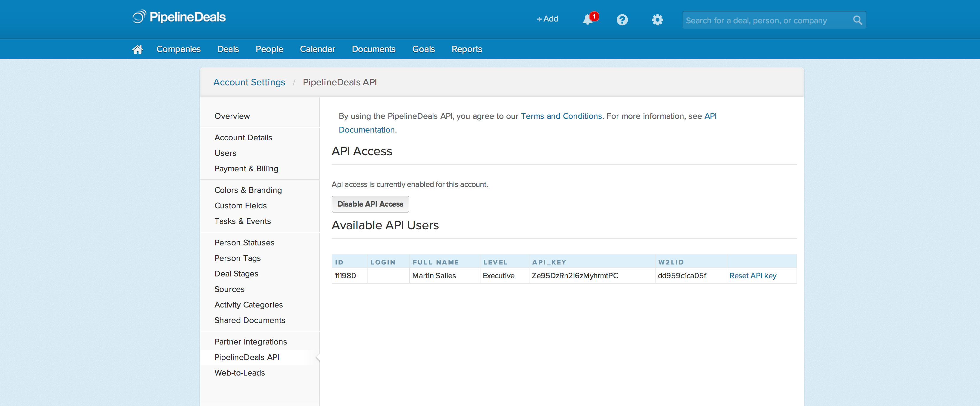Select Person Tags in the sidebar
The width and height of the screenshot is (980, 406).
click(238, 258)
